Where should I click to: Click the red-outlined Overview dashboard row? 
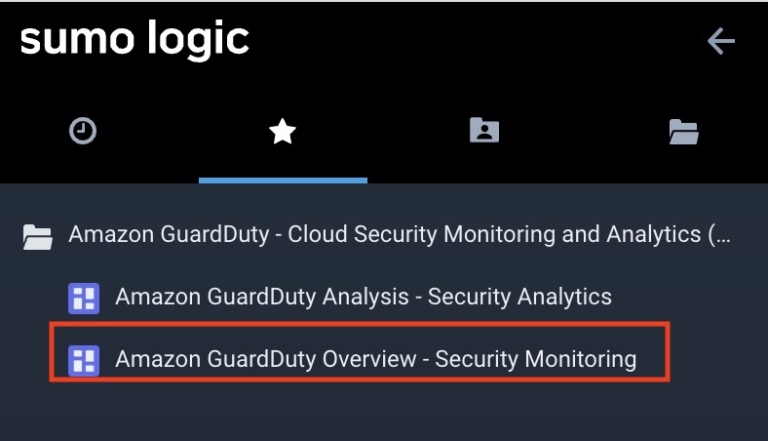(360, 351)
